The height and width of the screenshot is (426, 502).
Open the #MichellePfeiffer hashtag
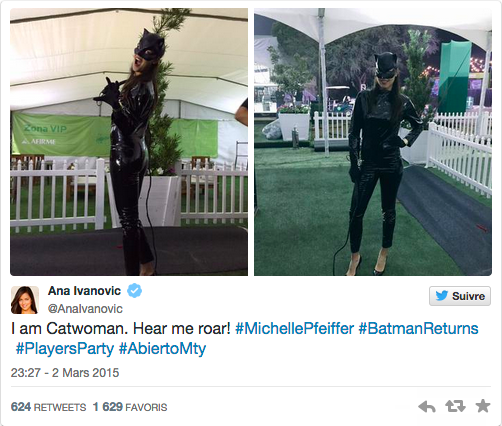tap(294, 328)
